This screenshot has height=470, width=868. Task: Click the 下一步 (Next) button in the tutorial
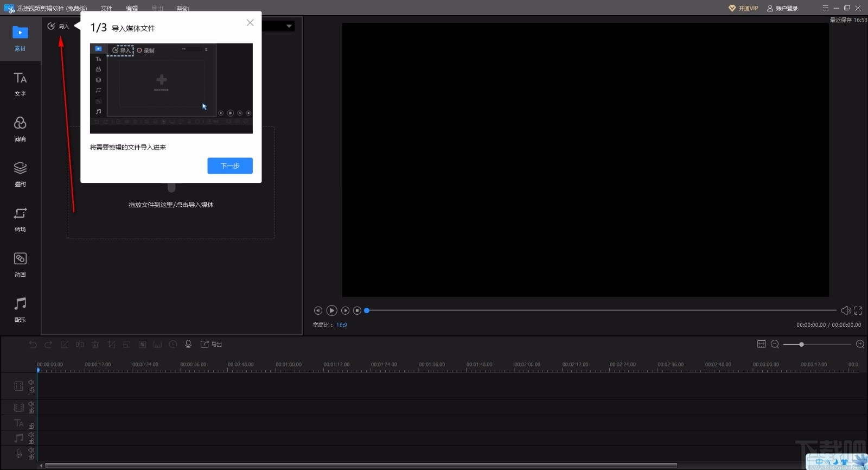[x=229, y=166]
